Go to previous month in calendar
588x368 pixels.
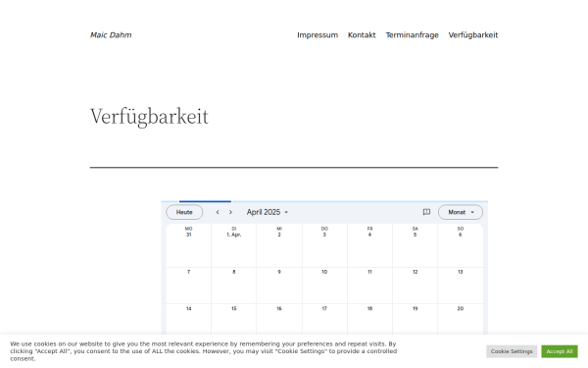pos(218,212)
